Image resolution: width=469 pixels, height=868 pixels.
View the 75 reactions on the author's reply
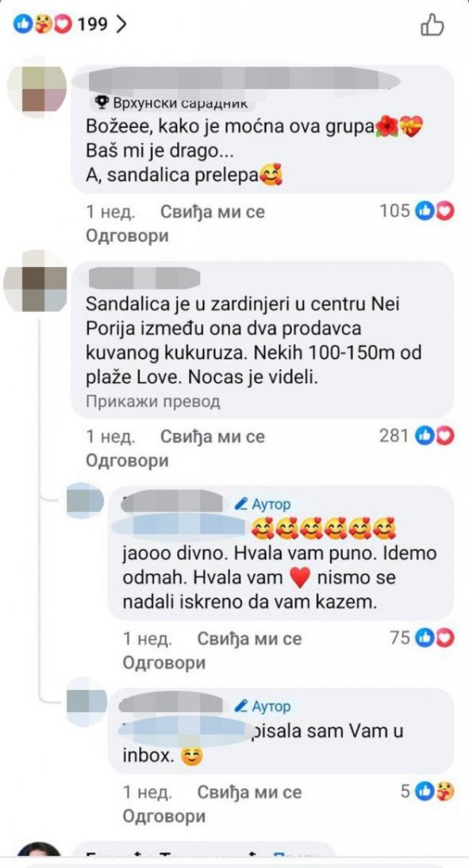tap(422, 638)
